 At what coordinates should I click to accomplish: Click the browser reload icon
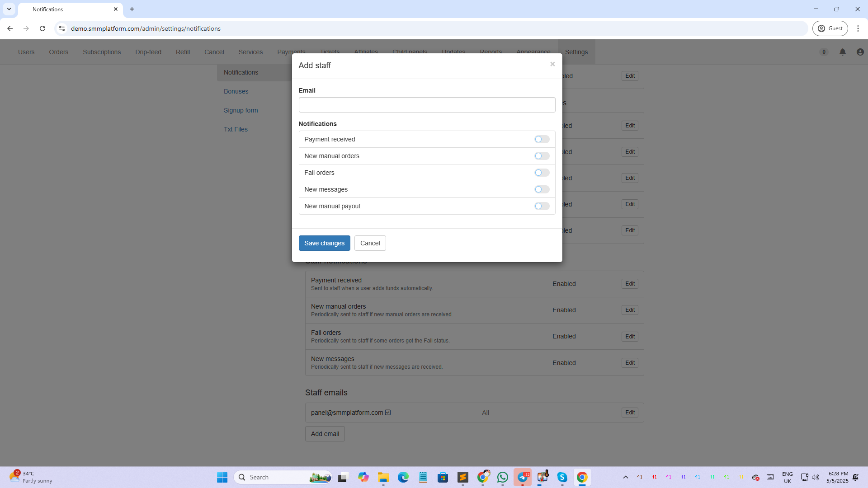42,28
